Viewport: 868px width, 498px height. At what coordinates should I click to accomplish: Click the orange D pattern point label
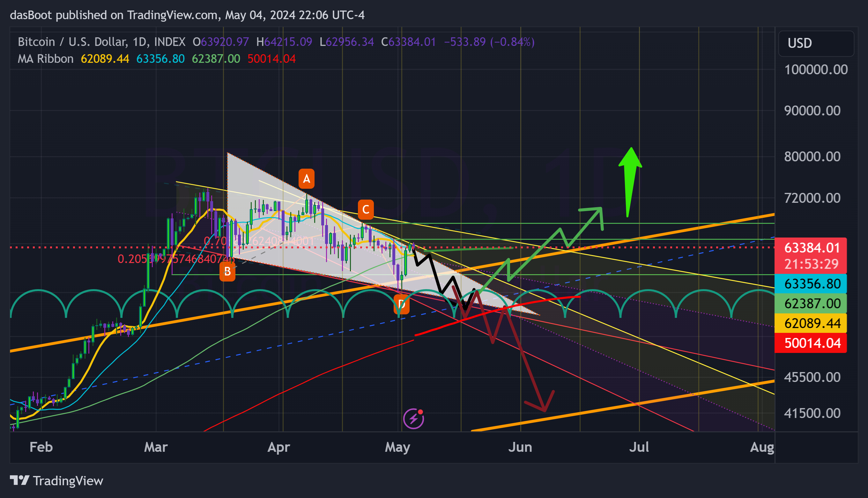click(x=402, y=304)
